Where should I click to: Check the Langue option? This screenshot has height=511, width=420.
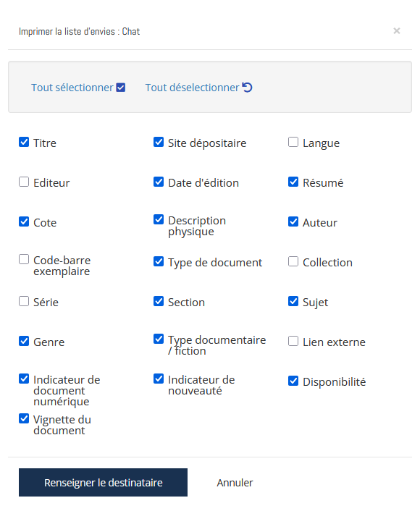[293, 142]
